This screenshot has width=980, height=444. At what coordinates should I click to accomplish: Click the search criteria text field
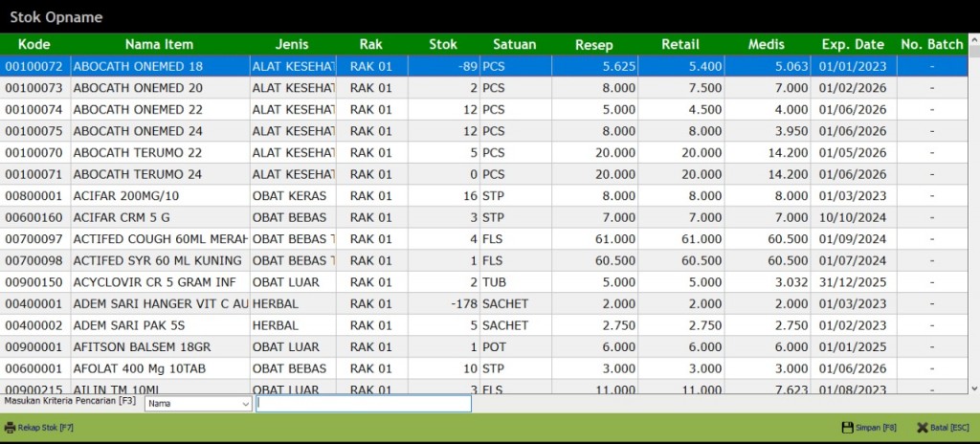tap(364, 404)
